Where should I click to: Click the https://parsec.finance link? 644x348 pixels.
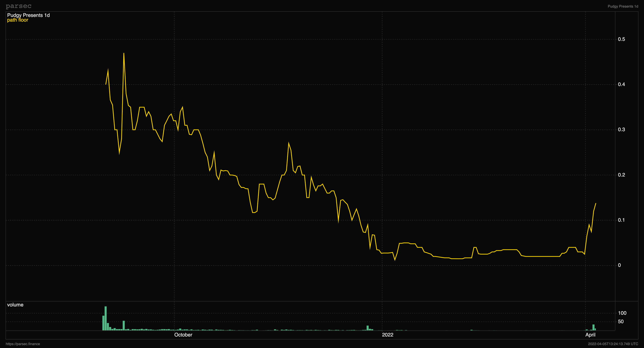pos(23,344)
